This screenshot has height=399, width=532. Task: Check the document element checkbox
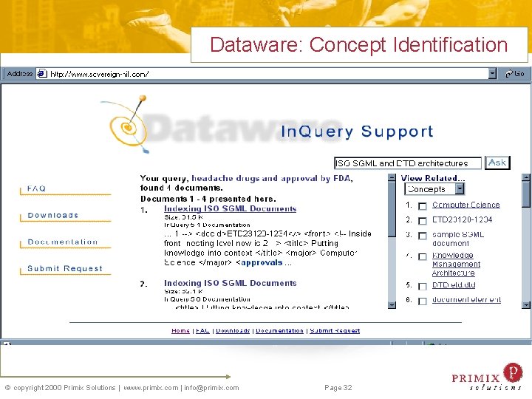tap(423, 301)
